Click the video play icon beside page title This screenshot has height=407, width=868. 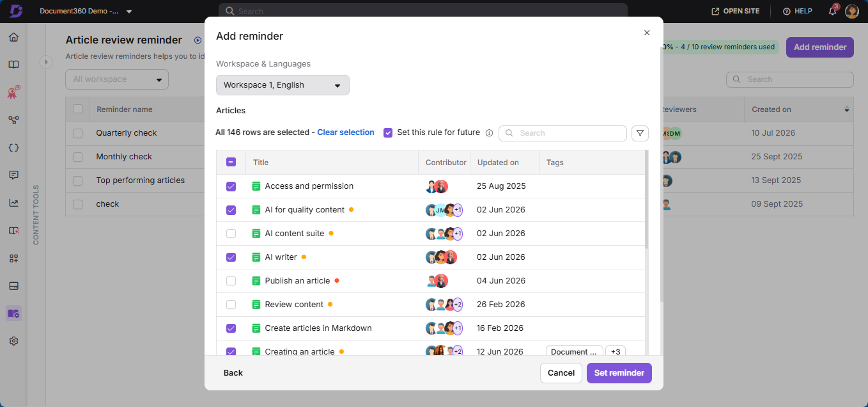point(198,40)
